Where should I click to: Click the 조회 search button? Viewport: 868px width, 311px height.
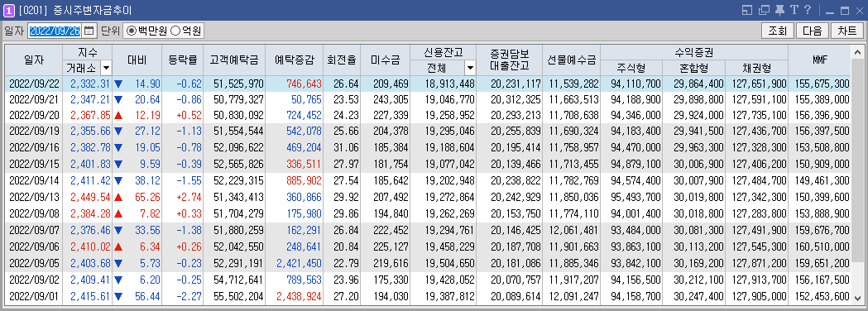[778, 31]
